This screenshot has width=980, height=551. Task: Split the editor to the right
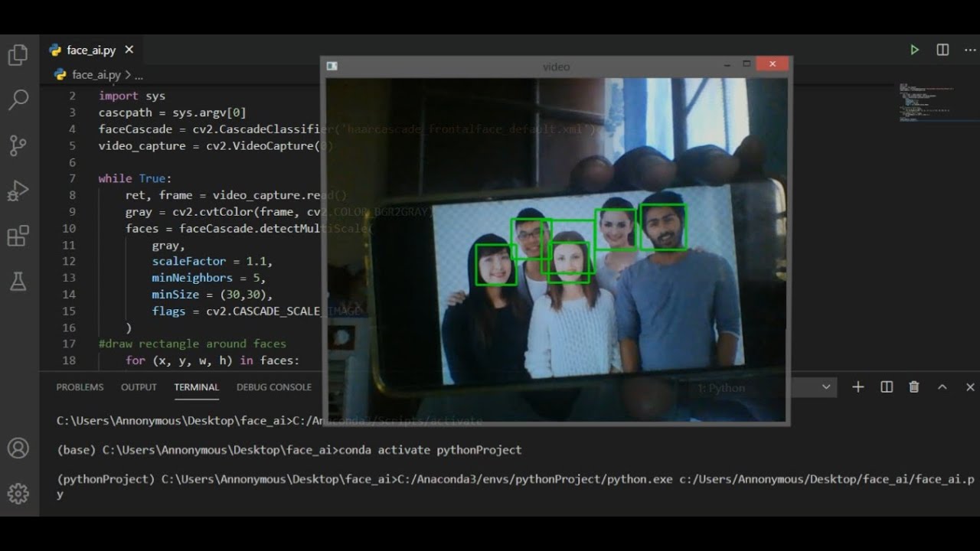942,50
